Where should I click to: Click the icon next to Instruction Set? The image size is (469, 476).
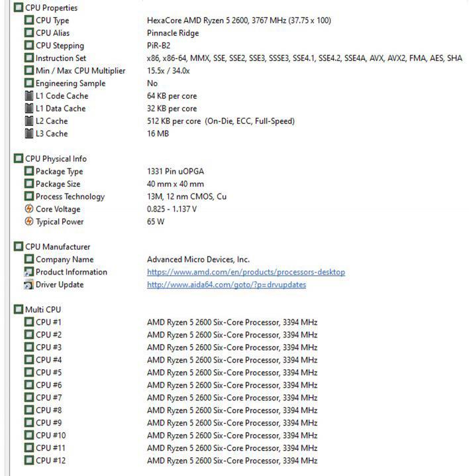[29, 58]
